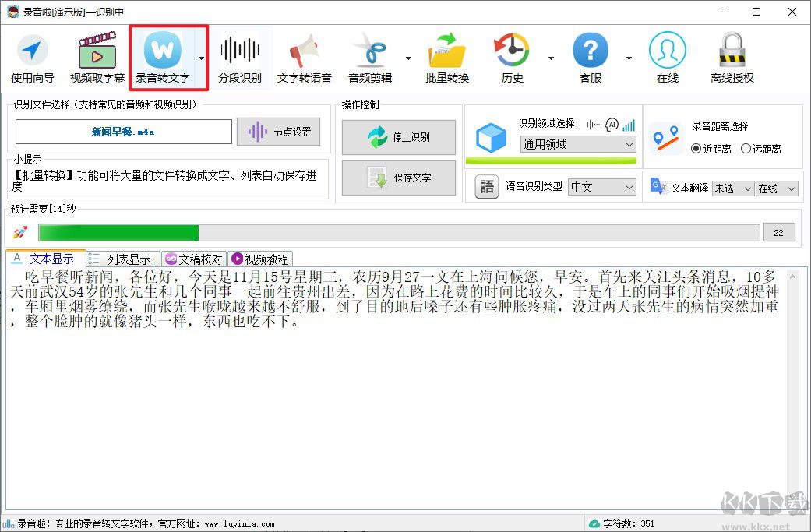Open the 历史 history panel
811x532 pixels.
click(x=512, y=57)
